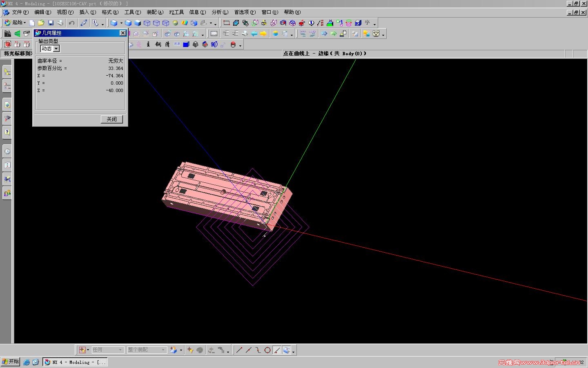588x368 pixels.
Task: Click the blue left arrow icon
Action: pos(254,34)
